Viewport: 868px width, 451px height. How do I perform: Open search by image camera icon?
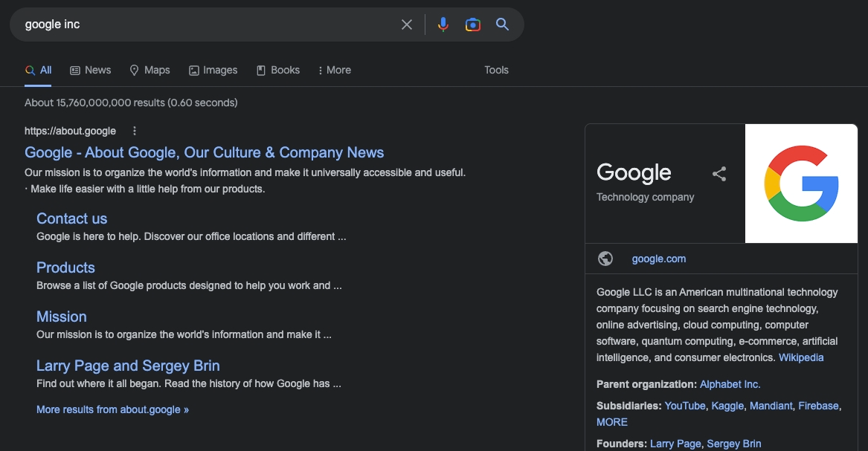(x=473, y=25)
